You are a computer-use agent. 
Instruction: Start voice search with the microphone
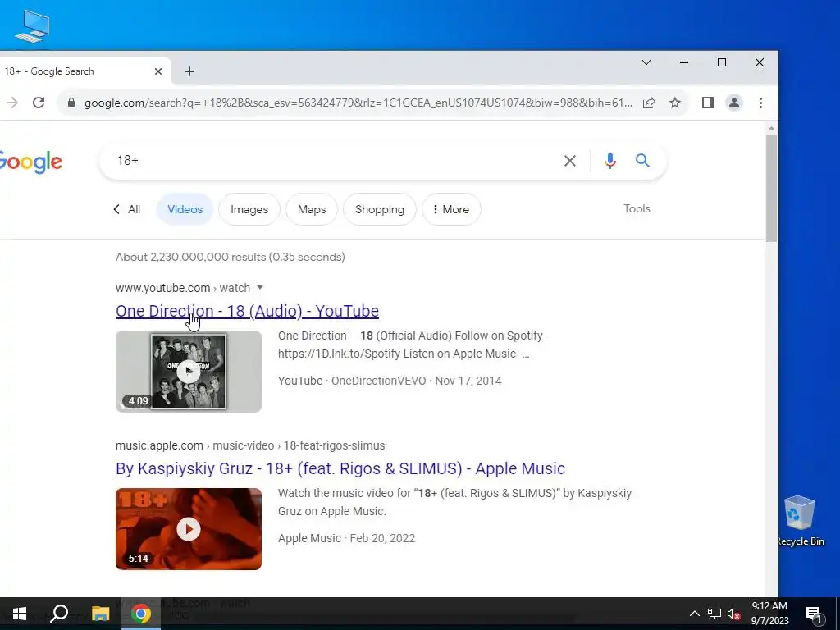pos(610,161)
